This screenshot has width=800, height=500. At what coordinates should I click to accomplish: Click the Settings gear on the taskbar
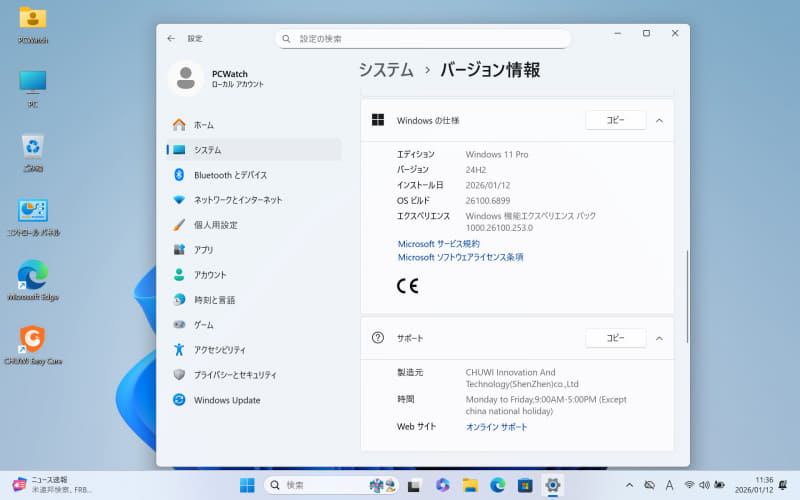pos(553,485)
